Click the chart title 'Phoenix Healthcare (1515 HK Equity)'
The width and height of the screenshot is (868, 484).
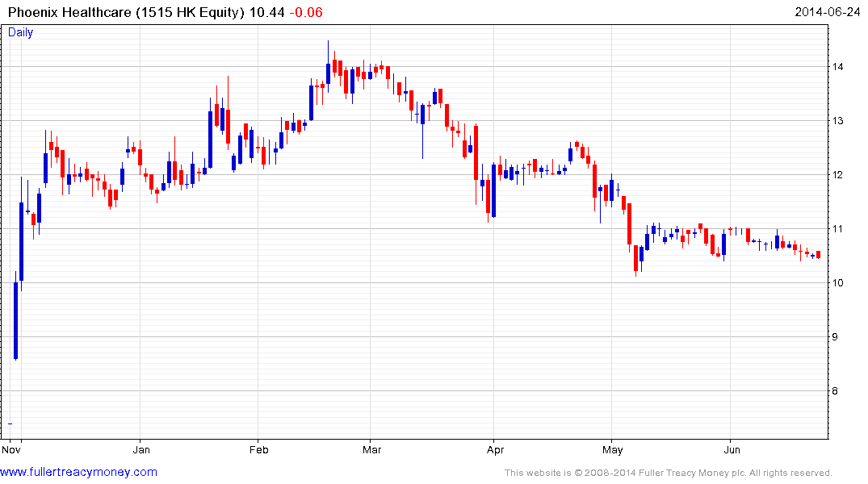[x=126, y=12]
